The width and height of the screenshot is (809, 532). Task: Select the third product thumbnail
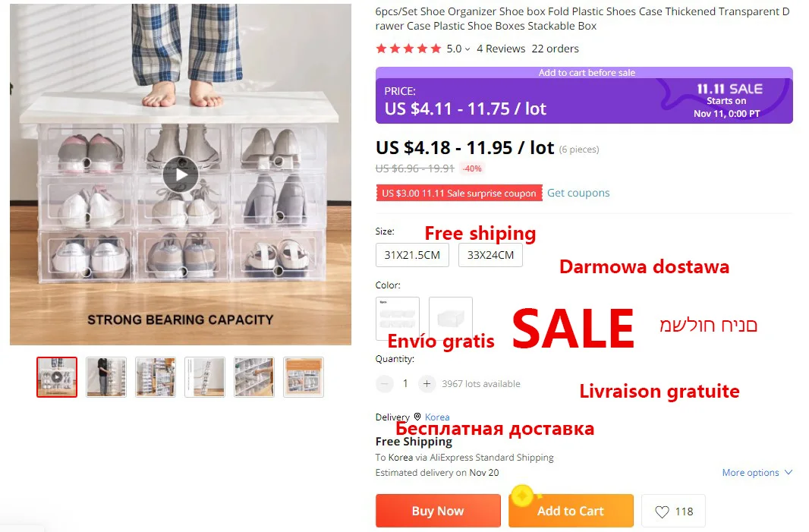[x=156, y=377]
